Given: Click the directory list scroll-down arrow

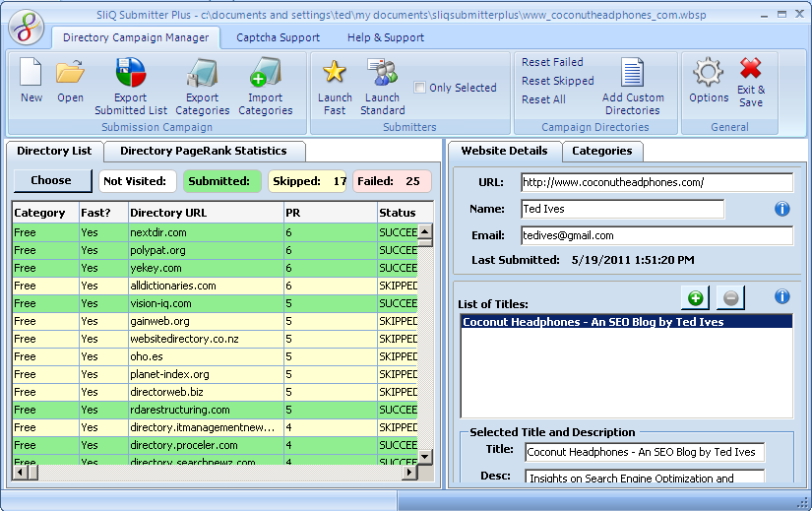Looking at the screenshot, I should click(425, 457).
